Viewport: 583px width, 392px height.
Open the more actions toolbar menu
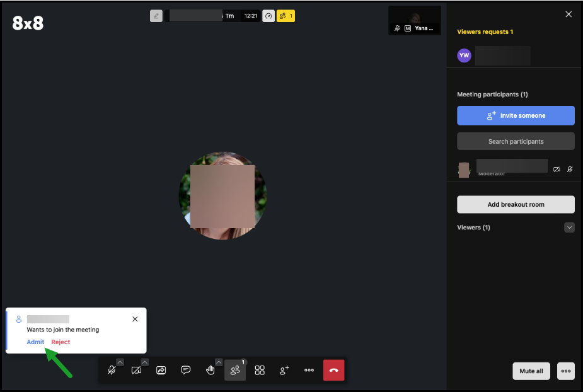pyautogui.click(x=309, y=371)
